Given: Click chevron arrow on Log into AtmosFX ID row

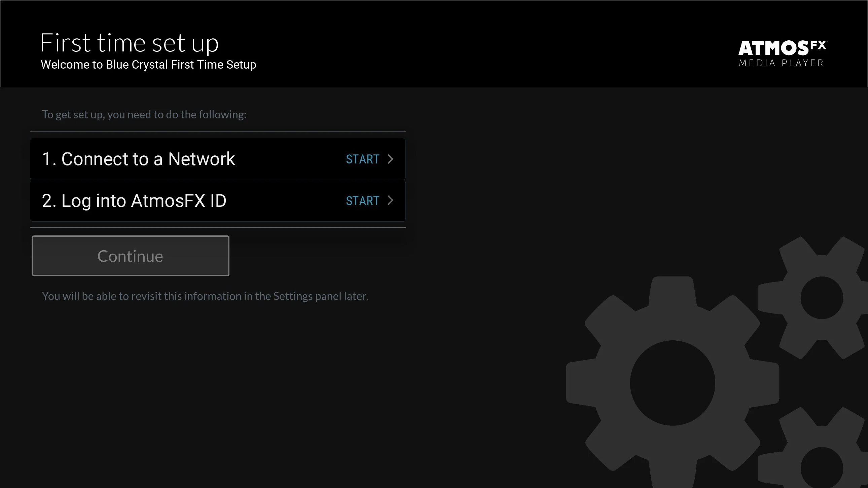Looking at the screenshot, I should (391, 201).
